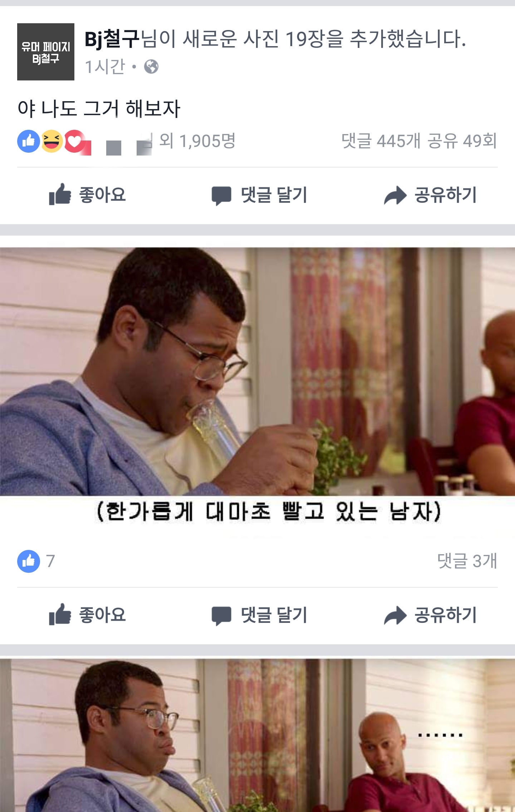Tap the globe public-visibility icon
This screenshot has height=812, width=515.
tap(151, 67)
